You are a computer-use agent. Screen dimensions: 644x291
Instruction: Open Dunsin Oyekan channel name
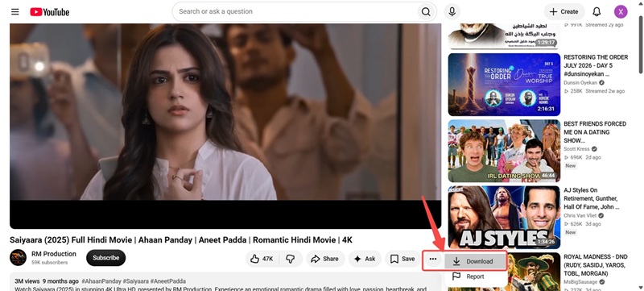pos(580,82)
